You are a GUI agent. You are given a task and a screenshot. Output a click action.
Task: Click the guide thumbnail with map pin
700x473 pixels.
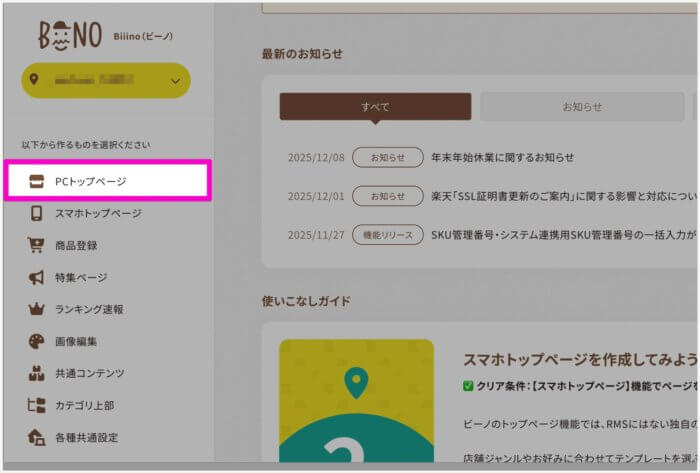(356, 400)
